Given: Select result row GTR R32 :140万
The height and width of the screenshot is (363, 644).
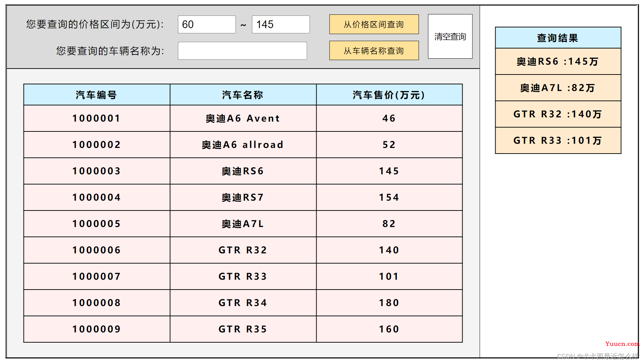Looking at the screenshot, I should coord(558,114).
